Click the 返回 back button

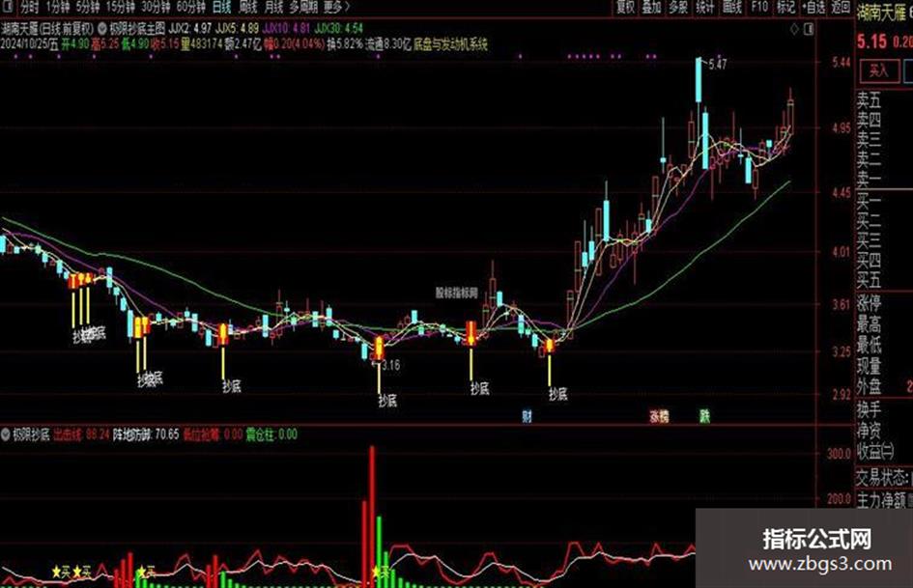point(841,7)
